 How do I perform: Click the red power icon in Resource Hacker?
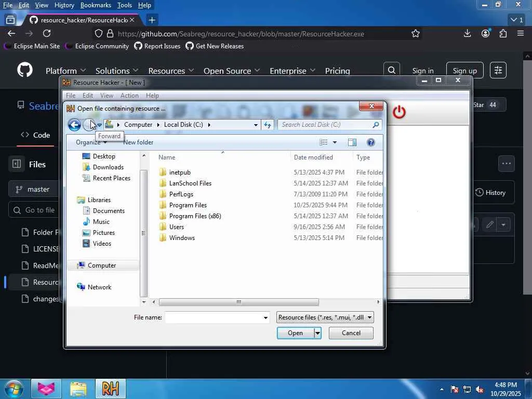tap(399, 112)
